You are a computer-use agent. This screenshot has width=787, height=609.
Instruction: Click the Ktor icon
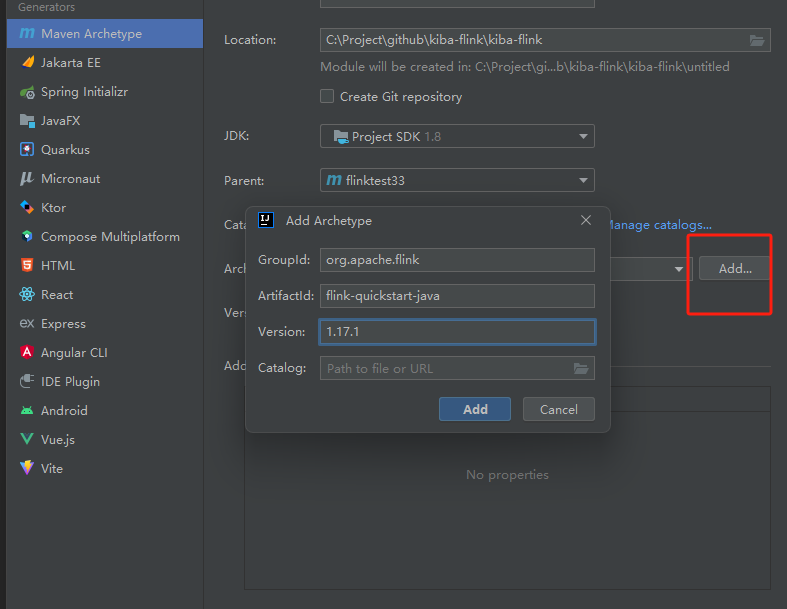27,207
